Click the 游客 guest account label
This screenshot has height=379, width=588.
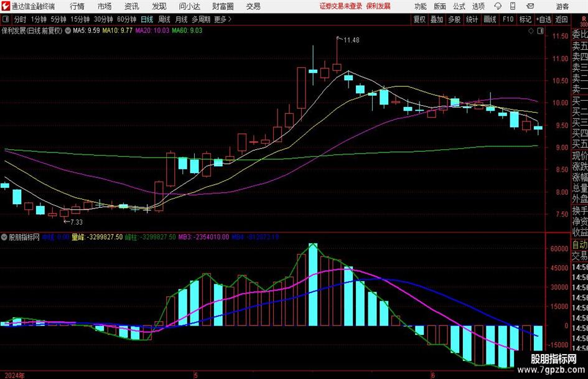click(562, 6)
